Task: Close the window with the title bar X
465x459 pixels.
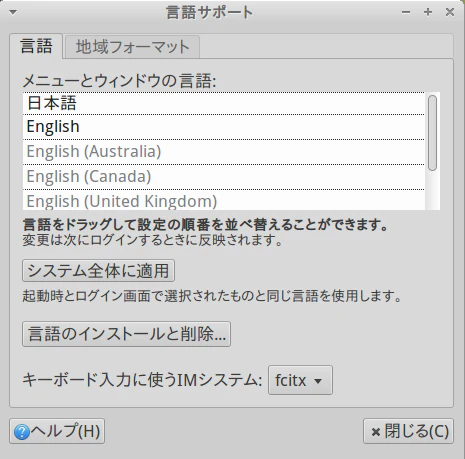Action: pos(450,12)
